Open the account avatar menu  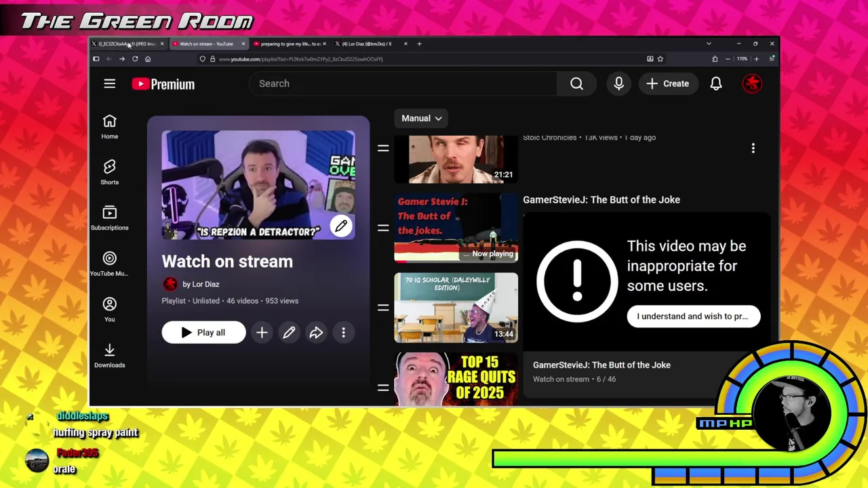click(752, 83)
